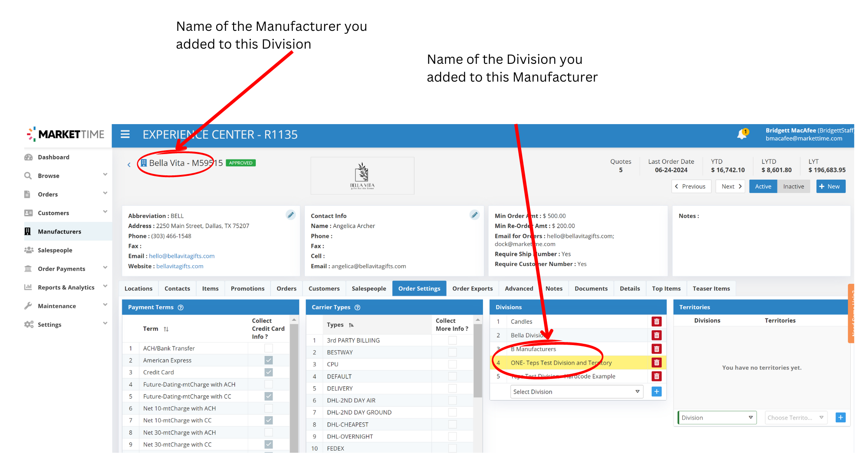Toggle more info for 3rd PARTY BILLIING
The height and width of the screenshot is (474, 868).
pyautogui.click(x=452, y=340)
